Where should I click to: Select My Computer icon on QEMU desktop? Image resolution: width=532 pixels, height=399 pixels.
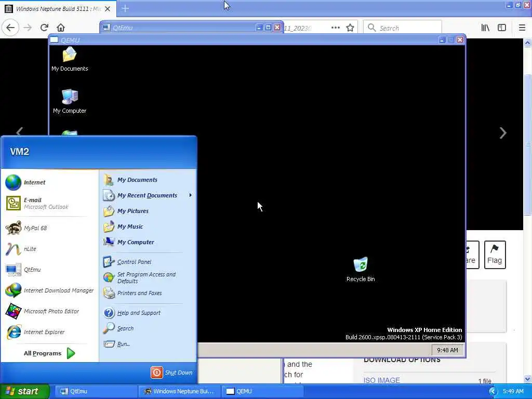[70, 101]
